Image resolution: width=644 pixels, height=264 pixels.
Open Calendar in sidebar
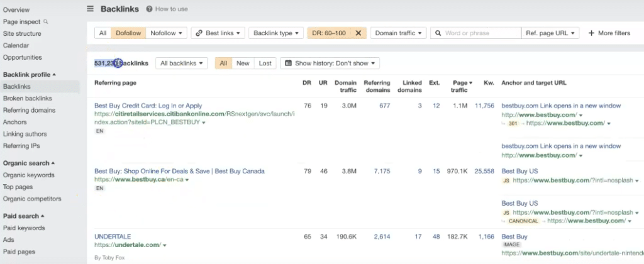16,46
